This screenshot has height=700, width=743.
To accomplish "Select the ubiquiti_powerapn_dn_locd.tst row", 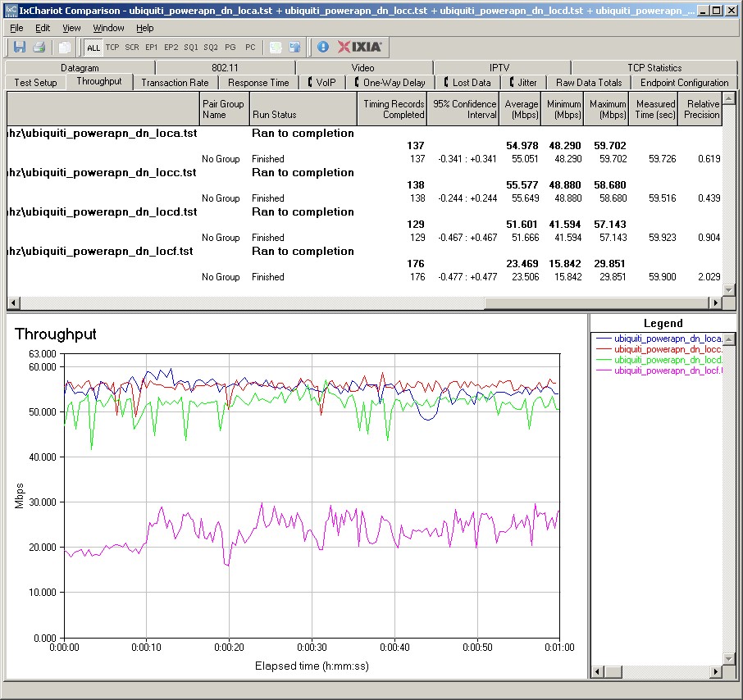I will tap(365, 211).
